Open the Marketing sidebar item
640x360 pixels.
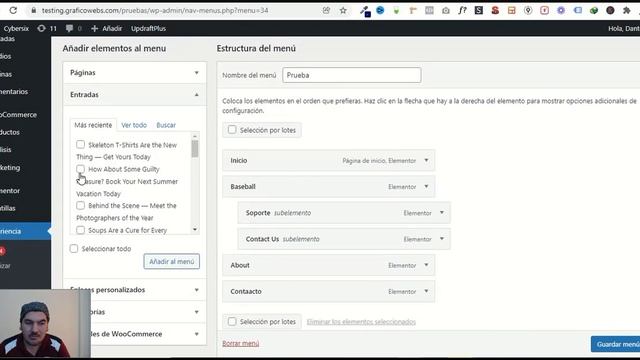tap(10, 167)
